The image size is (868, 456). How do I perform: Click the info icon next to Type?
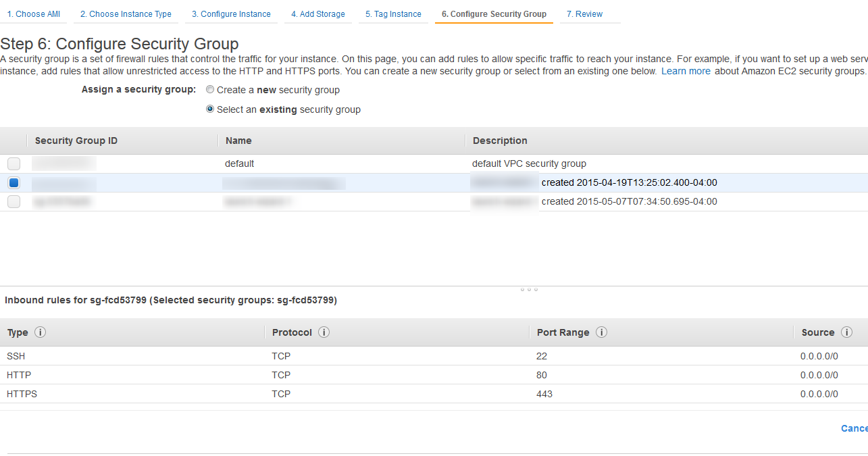[39, 332]
